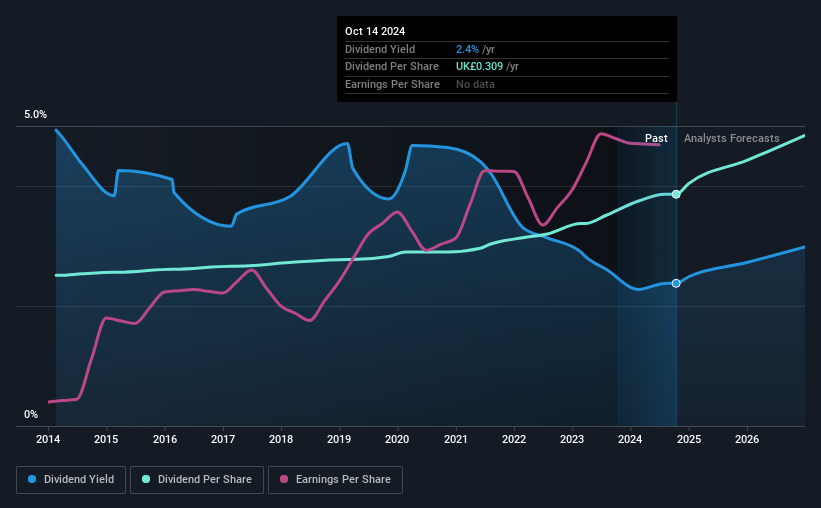Click the 2026 x-axis label
Image resolution: width=821 pixels, height=508 pixels.
point(747,439)
